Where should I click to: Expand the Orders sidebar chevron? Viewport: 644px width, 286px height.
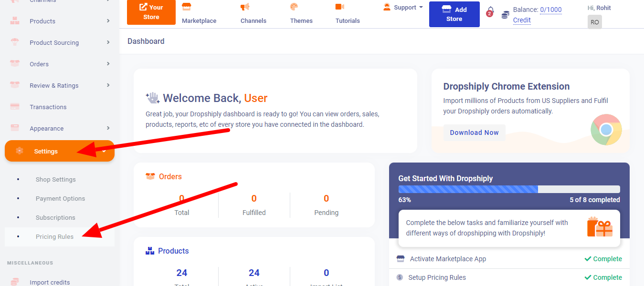108,64
